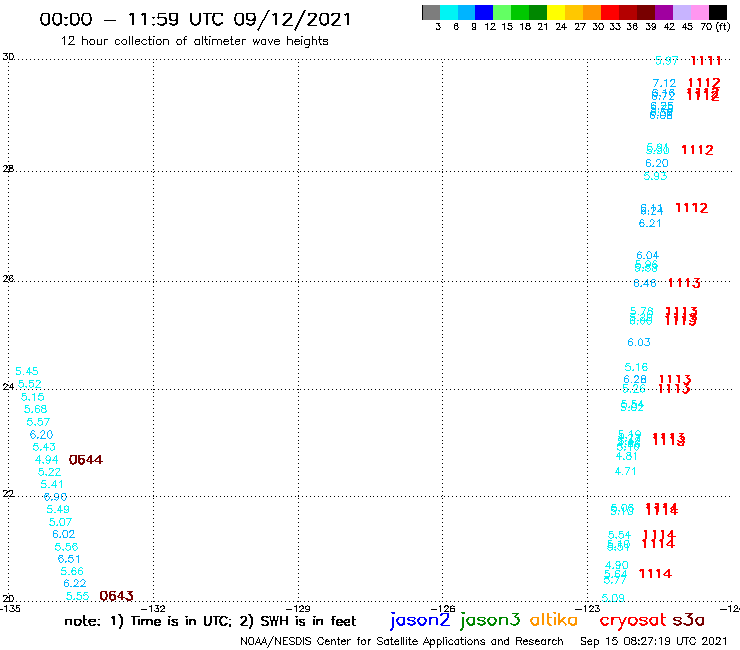
Task: Click the wave height value '5.97'
Action: coord(667,60)
